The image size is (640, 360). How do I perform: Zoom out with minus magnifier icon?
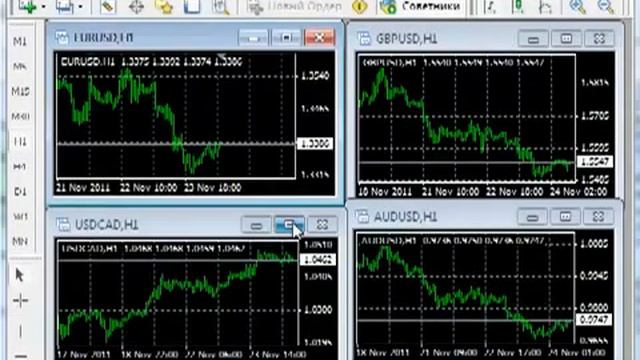(606, 7)
